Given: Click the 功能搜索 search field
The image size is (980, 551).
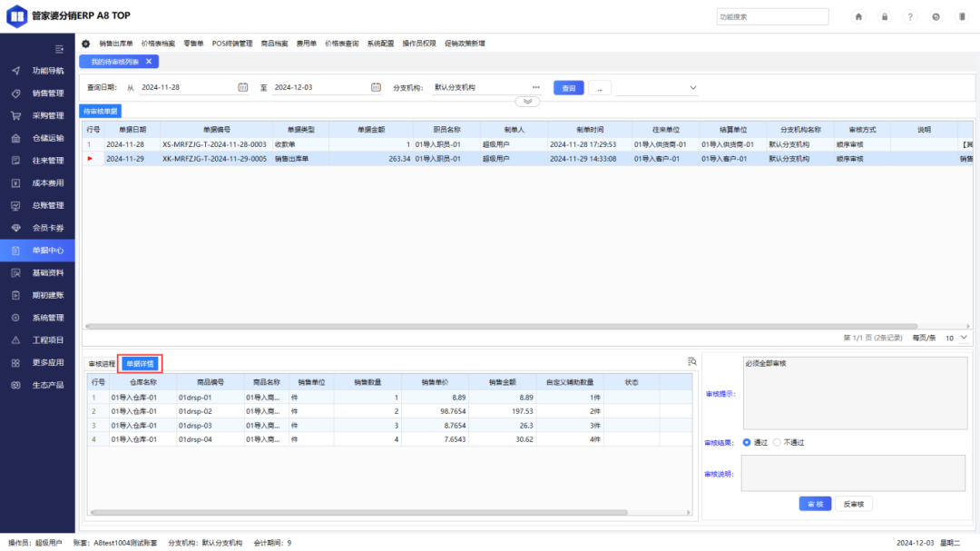Looking at the screenshot, I should 772,17.
